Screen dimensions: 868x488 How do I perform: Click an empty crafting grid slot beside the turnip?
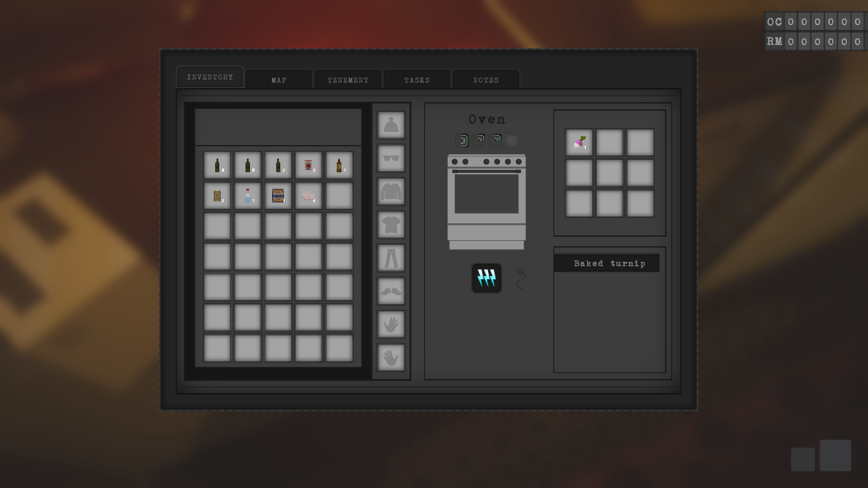609,142
